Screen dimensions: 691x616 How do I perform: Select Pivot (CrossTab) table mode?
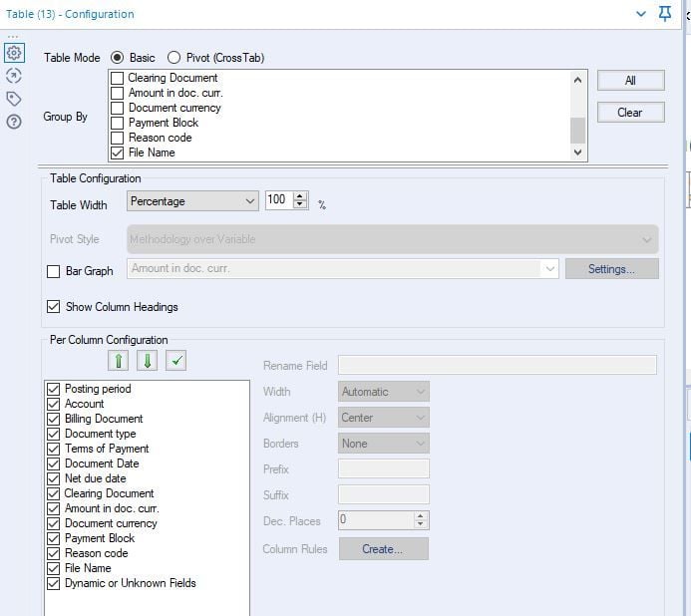point(173,58)
